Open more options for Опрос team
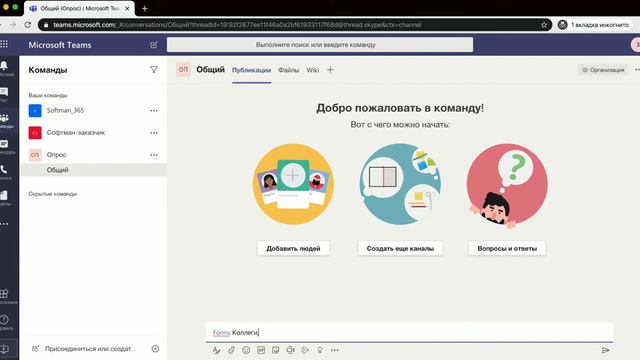The width and height of the screenshot is (640, 360). 154,155
